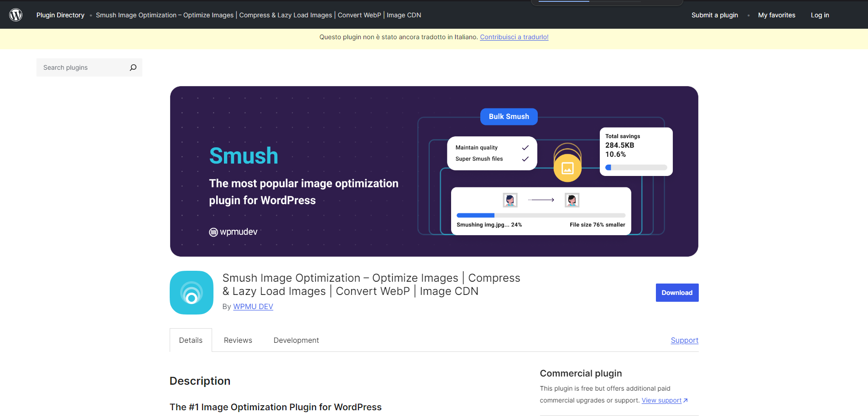Screen dimensions: 868x418
Task: Click Log in
Action: click(820, 15)
